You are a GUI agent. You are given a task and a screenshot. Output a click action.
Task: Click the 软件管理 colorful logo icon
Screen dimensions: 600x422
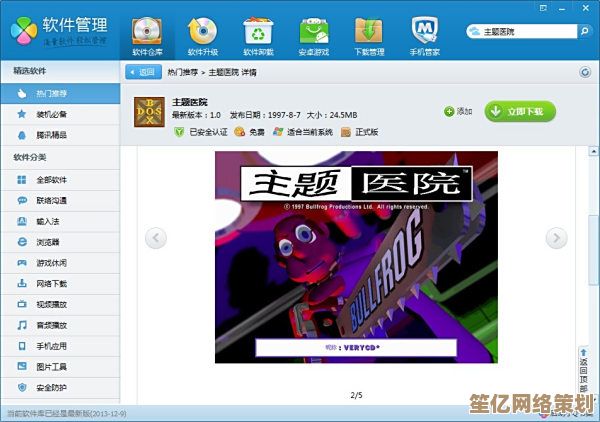[24, 31]
